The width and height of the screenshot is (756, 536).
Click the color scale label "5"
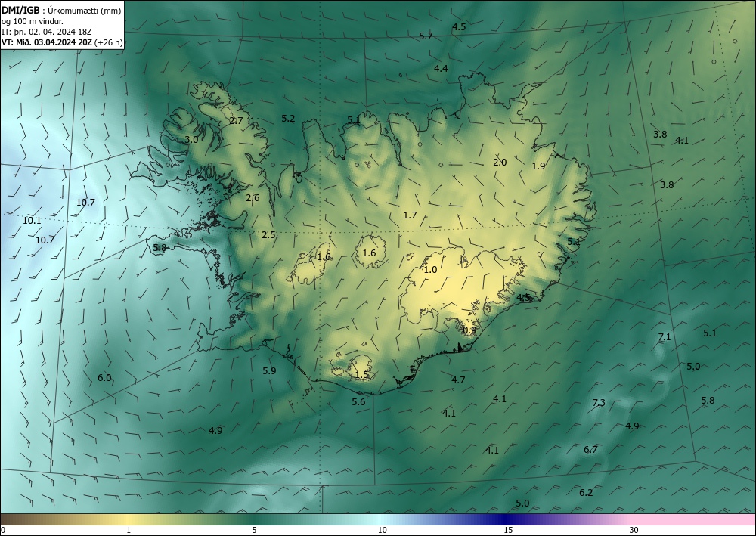(255, 530)
